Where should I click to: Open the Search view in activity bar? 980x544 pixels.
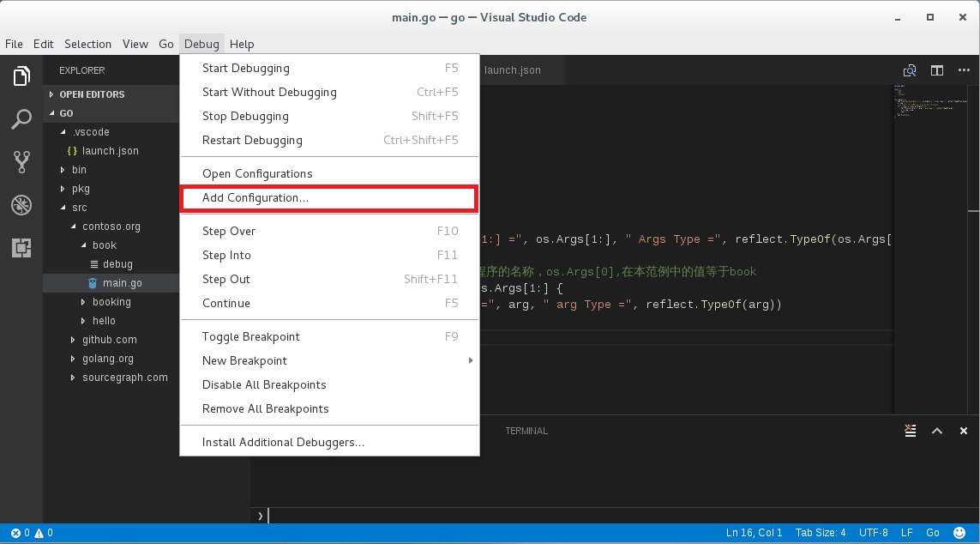tap(21, 118)
